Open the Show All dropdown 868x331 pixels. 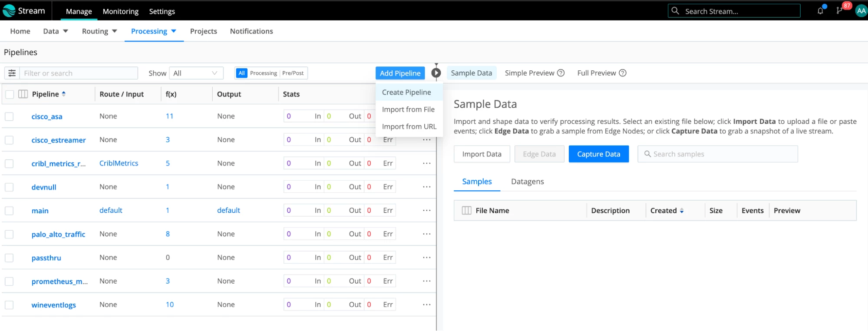(x=196, y=73)
